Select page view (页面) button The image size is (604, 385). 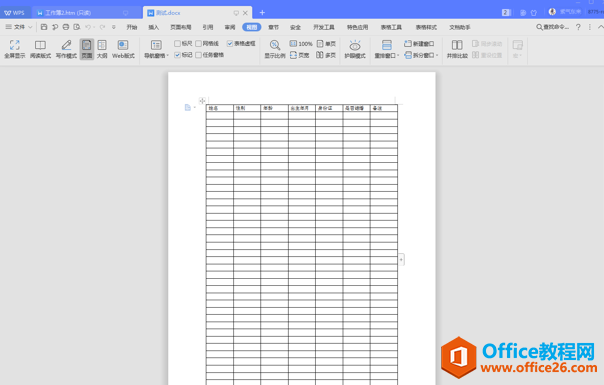coord(87,49)
